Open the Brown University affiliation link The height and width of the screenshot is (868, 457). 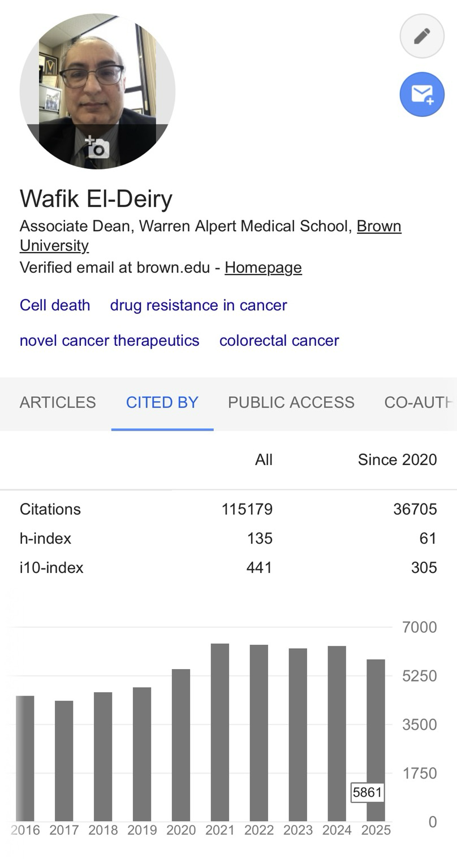pyautogui.click(x=379, y=226)
